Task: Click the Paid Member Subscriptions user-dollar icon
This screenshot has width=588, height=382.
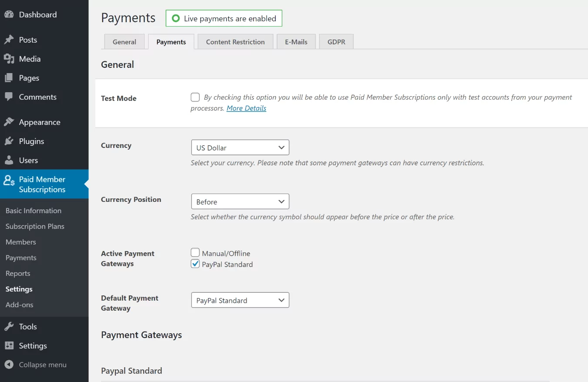Action: 9,181
